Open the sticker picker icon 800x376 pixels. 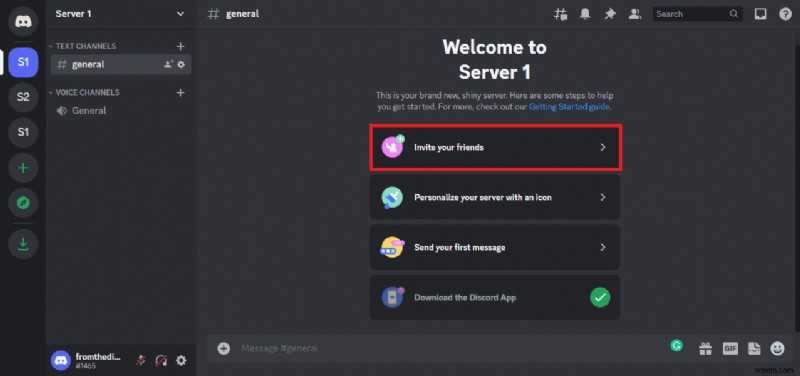tap(754, 348)
